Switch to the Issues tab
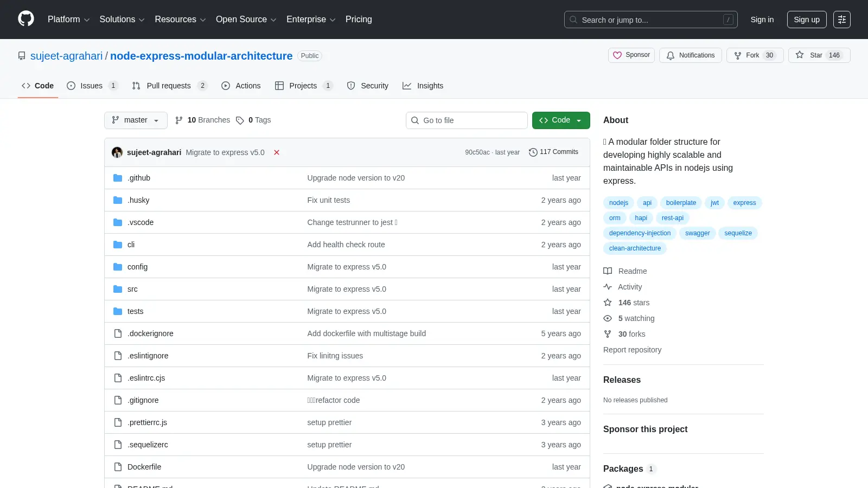868x488 pixels. [92, 86]
